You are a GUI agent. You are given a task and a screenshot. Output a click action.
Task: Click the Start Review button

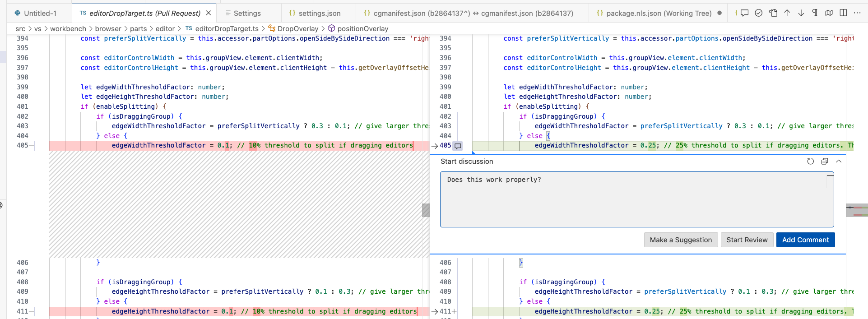coord(747,240)
